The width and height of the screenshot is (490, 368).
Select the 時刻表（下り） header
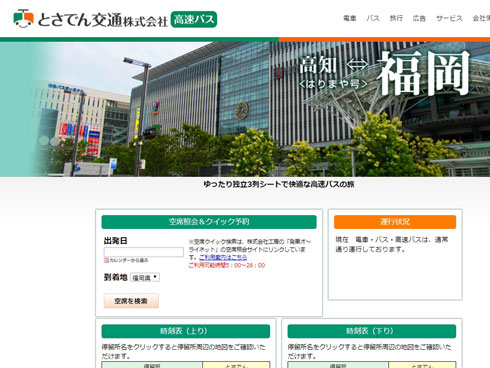tap(372, 331)
